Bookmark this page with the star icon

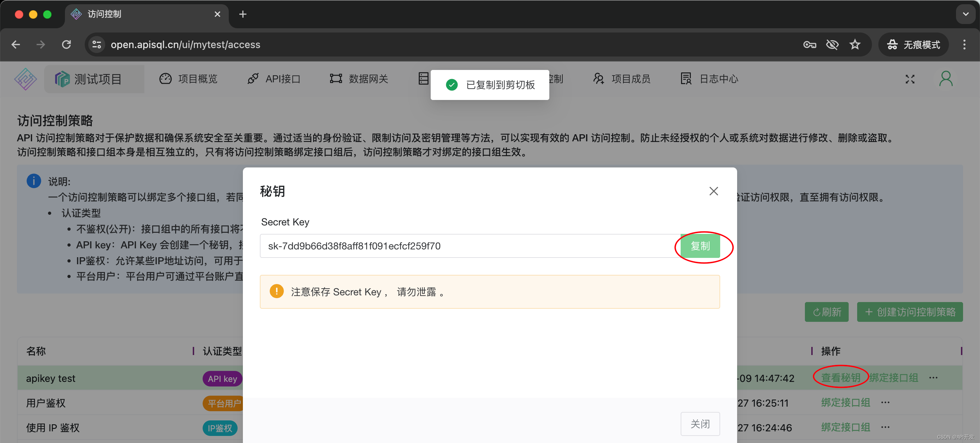[x=855, y=45]
